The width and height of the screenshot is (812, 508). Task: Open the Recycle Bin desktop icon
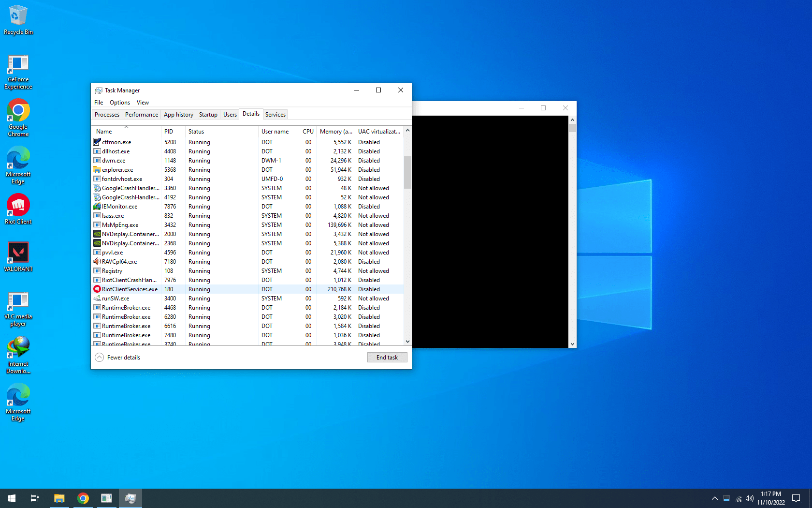coord(18,20)
